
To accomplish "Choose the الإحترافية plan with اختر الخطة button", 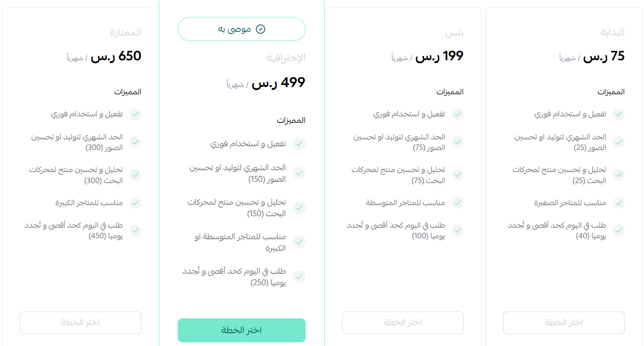I will 241,330.
